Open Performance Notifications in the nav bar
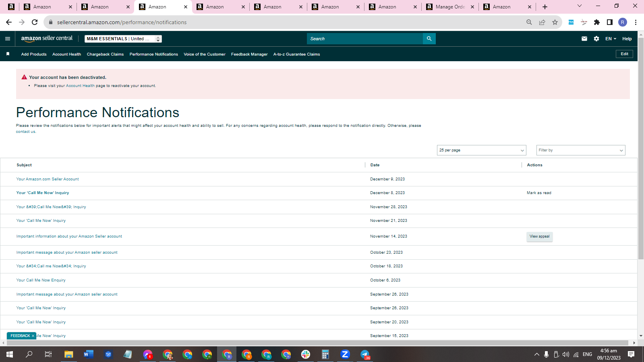Viewport: 644px width, 362px height. click(x=153, y=54)
